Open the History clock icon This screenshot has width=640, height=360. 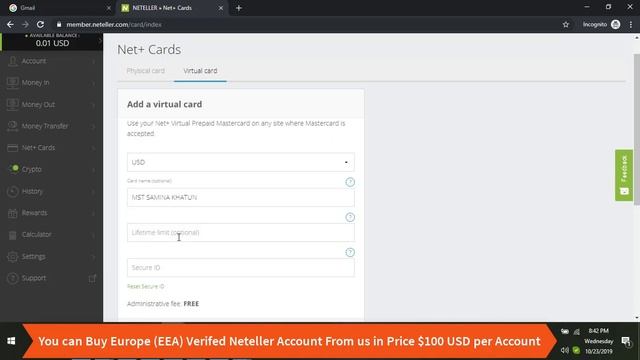[13, 191]
